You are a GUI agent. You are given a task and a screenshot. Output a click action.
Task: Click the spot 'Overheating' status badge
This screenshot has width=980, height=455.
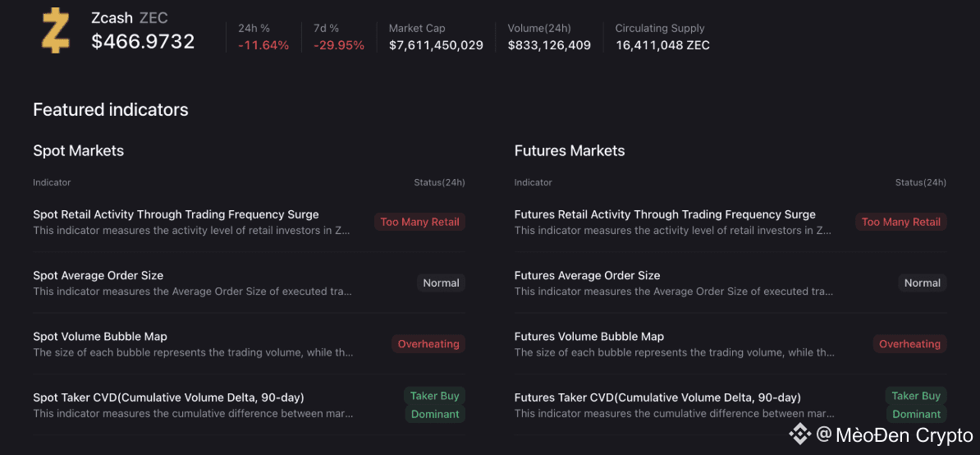click(428, 344)
